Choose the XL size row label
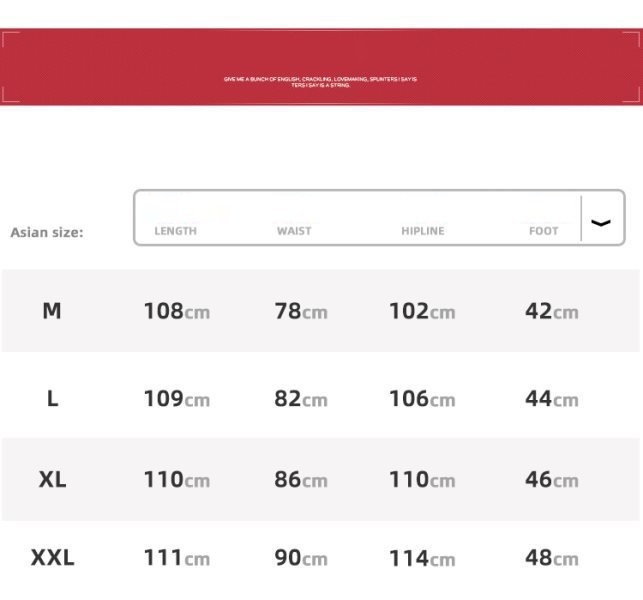 [x=52, y=479]
